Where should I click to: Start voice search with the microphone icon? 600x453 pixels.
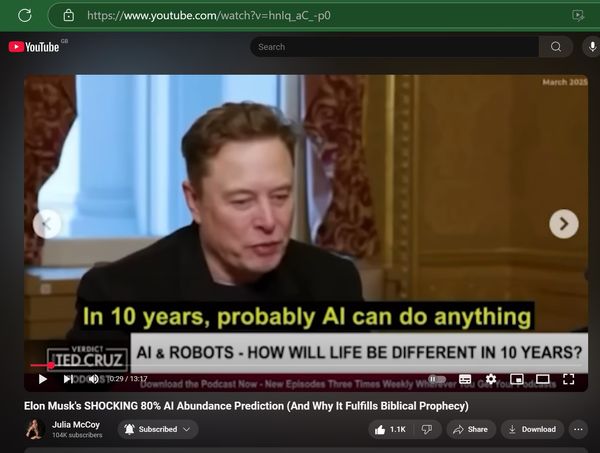pos(592,47)
